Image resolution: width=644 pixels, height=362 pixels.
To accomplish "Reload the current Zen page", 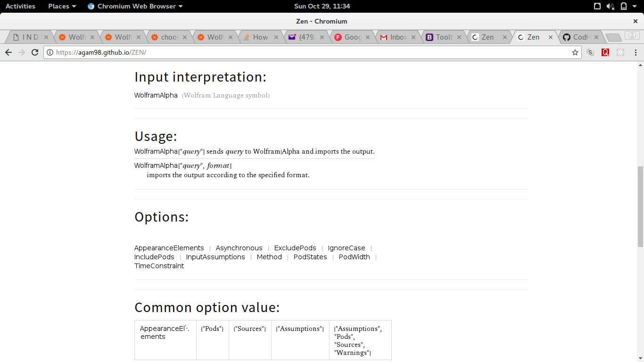I will pyautogui.click(x=35, y=52).
